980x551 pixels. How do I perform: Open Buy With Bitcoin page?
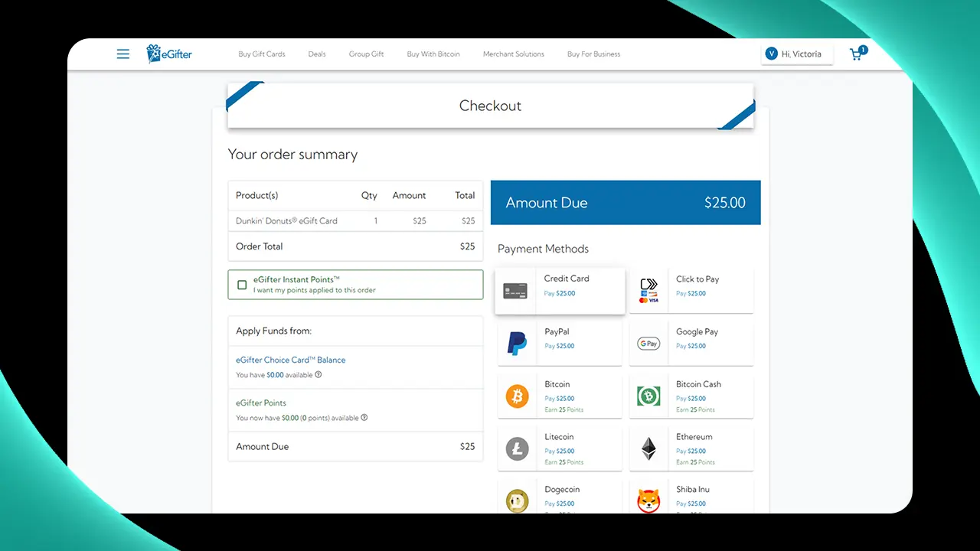tap(433, 54)
